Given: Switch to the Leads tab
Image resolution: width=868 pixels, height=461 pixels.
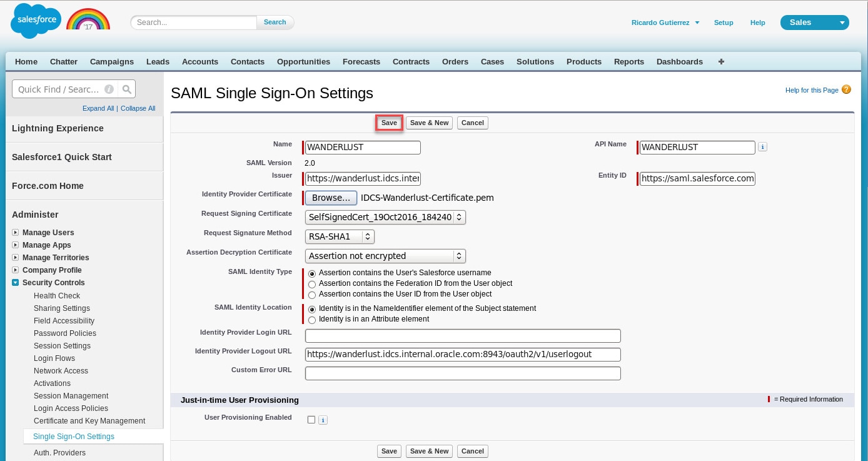Looking at the screenshot, I should [158, 61].
